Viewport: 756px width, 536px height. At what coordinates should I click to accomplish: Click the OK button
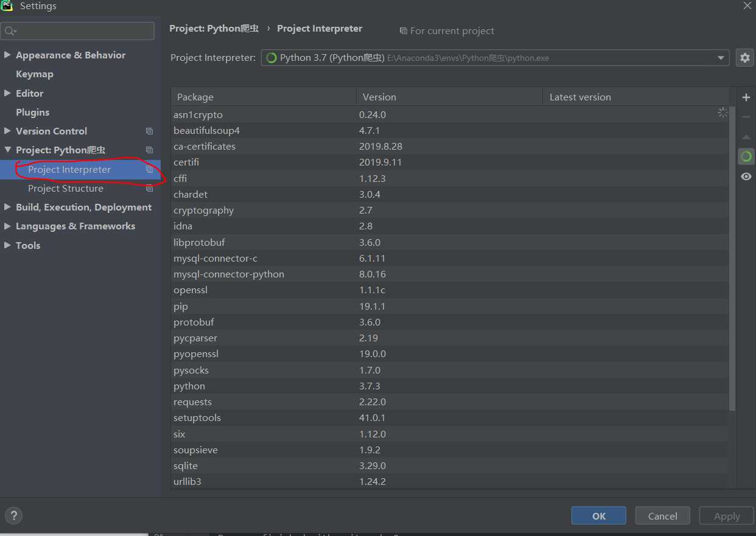(599, 516)
